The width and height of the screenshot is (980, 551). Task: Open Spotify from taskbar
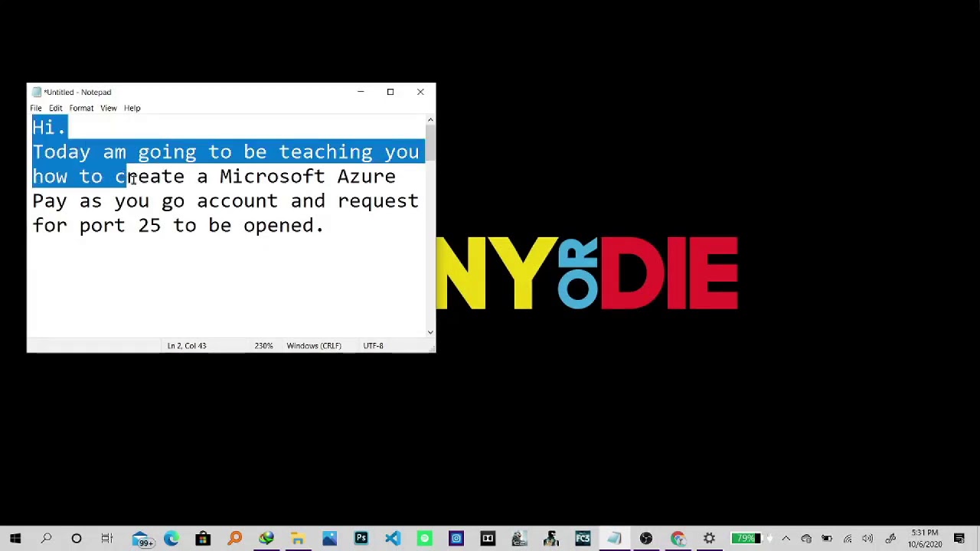coord(424,539)
